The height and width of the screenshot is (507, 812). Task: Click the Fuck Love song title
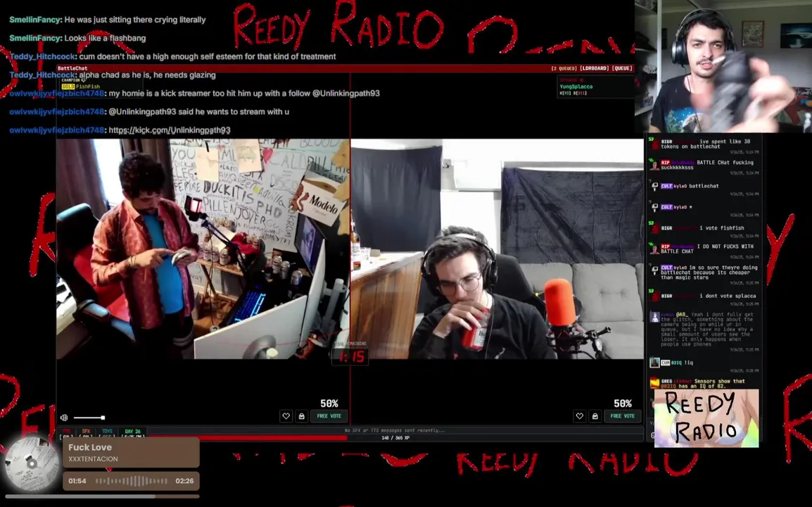coord(90,447)
